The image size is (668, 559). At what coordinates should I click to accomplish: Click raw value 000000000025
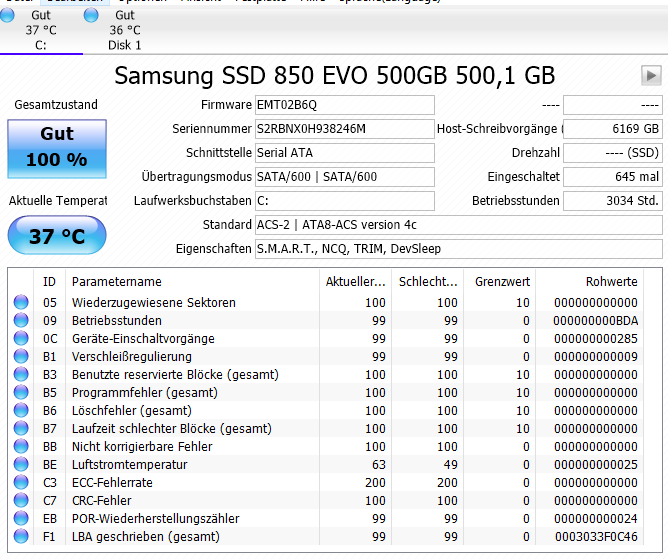[596, 464]
